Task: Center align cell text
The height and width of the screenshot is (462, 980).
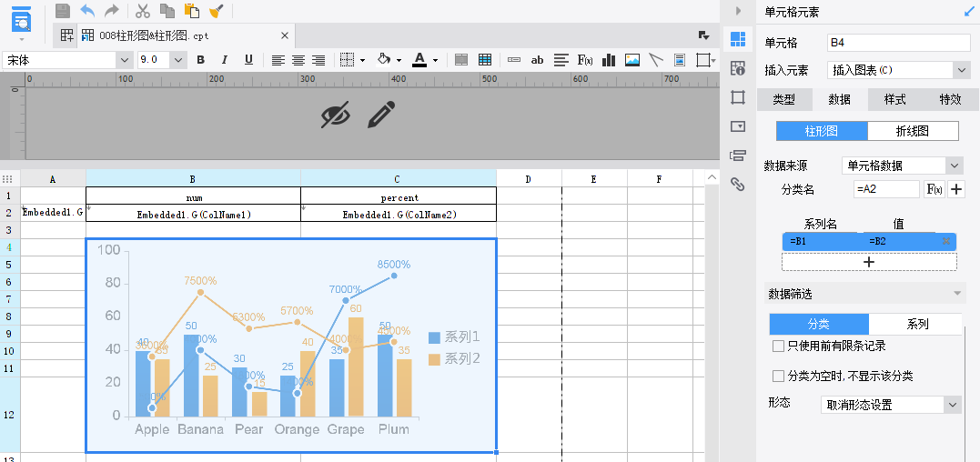Action: (x=298, y=60)
